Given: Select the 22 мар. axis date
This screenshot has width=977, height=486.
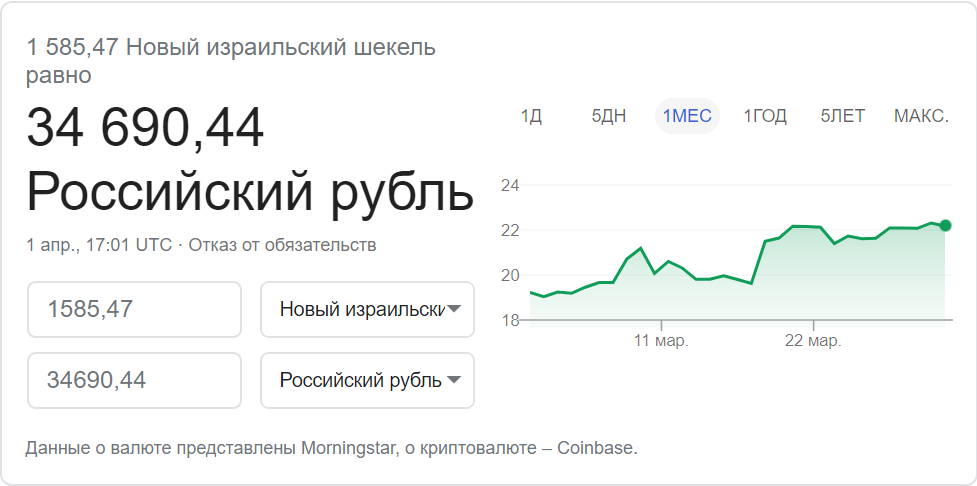Looking at the screenshot, I should coord(813,341).
